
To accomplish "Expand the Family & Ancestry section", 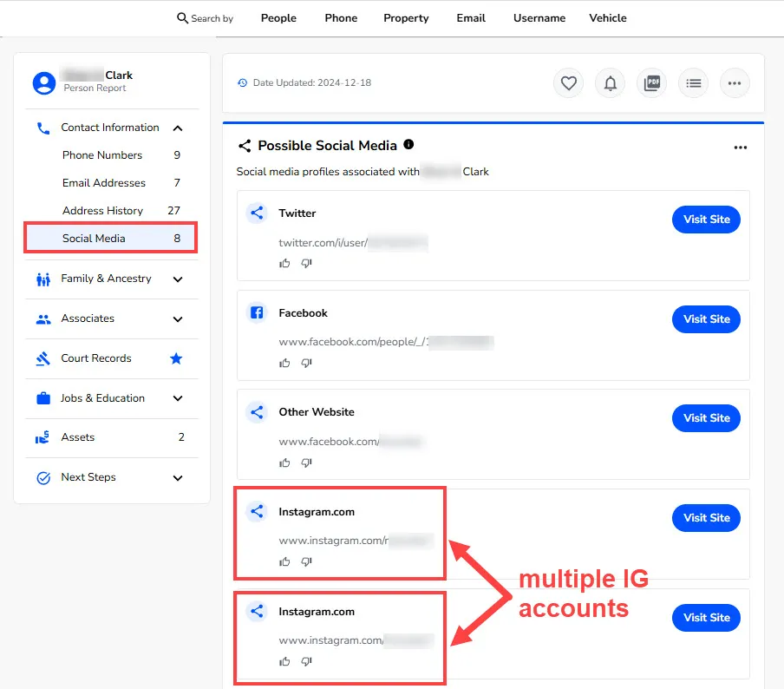I will click(x=178, y=279).
